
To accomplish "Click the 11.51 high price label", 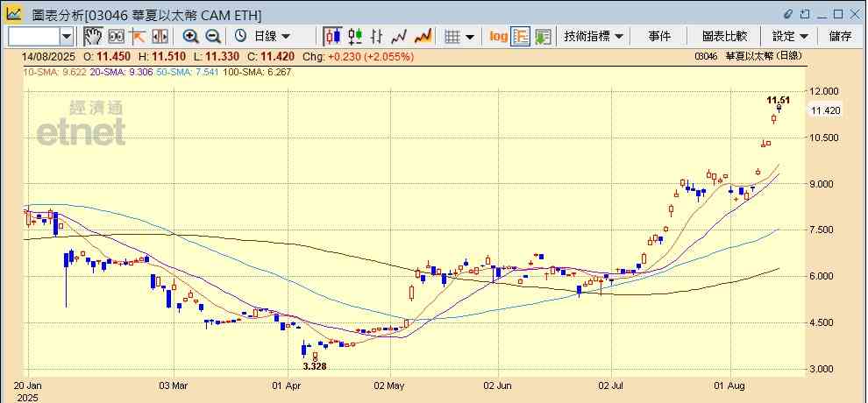I will point(778,100).
